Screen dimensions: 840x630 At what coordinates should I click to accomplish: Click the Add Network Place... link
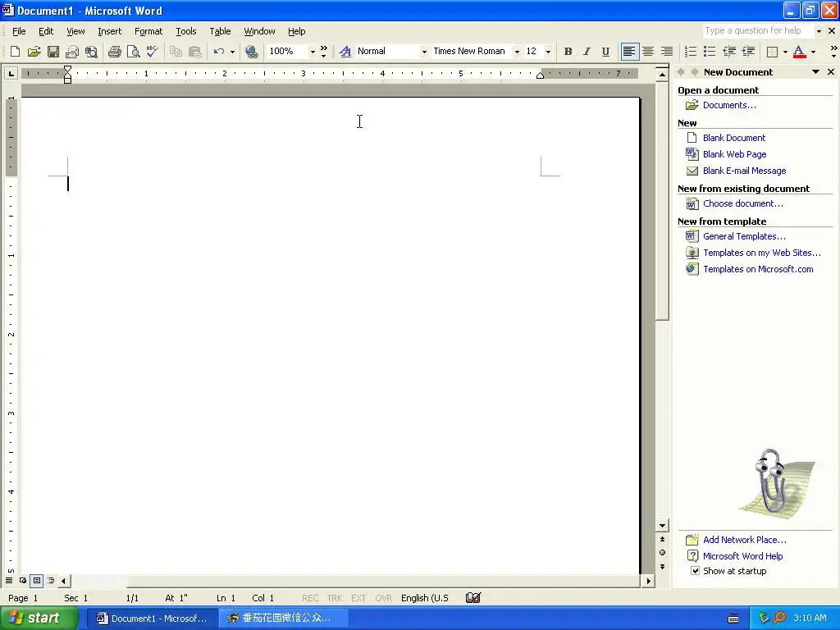tap(745, 540)
